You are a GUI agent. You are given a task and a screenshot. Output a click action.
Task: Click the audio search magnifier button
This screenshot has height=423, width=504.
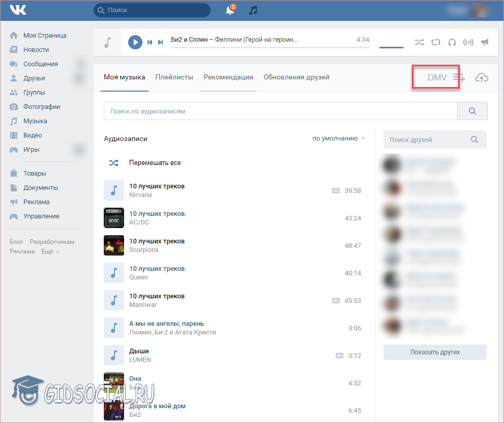click(x=472, y=111)
